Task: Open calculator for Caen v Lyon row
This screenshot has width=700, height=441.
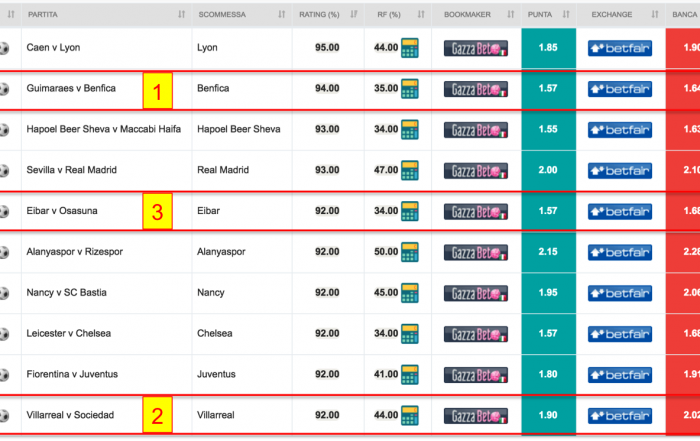Action: [x=409, y=48]
